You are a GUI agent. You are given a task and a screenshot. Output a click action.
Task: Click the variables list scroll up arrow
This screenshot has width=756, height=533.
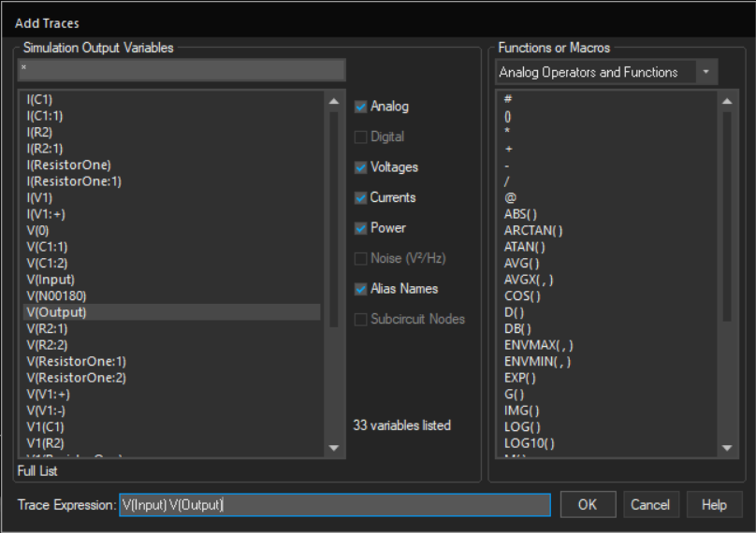(334, 101)
